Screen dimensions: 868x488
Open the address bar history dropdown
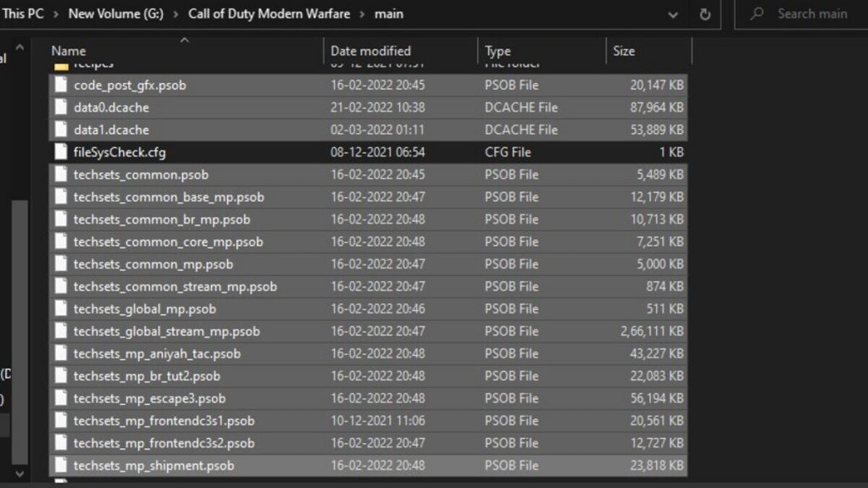pos(672,15)
